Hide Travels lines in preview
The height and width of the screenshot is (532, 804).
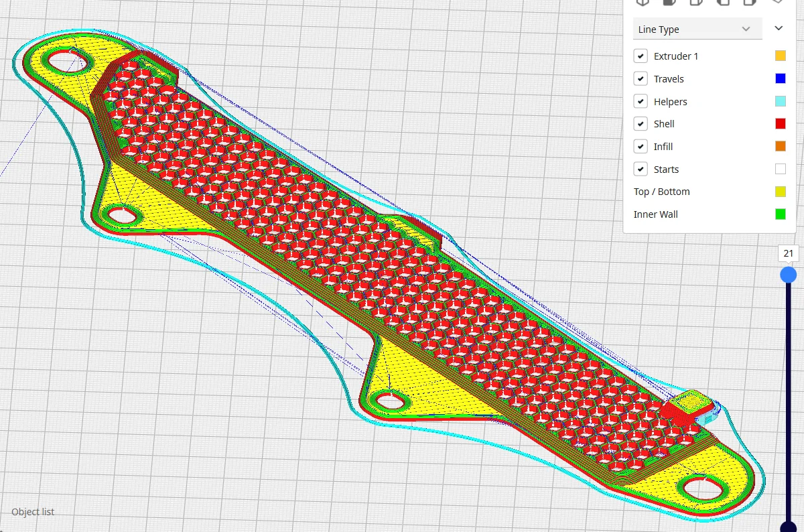tap(641, 79)
